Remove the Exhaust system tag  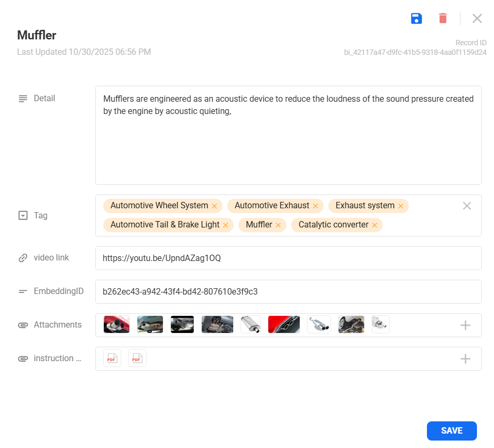point(400,206)
